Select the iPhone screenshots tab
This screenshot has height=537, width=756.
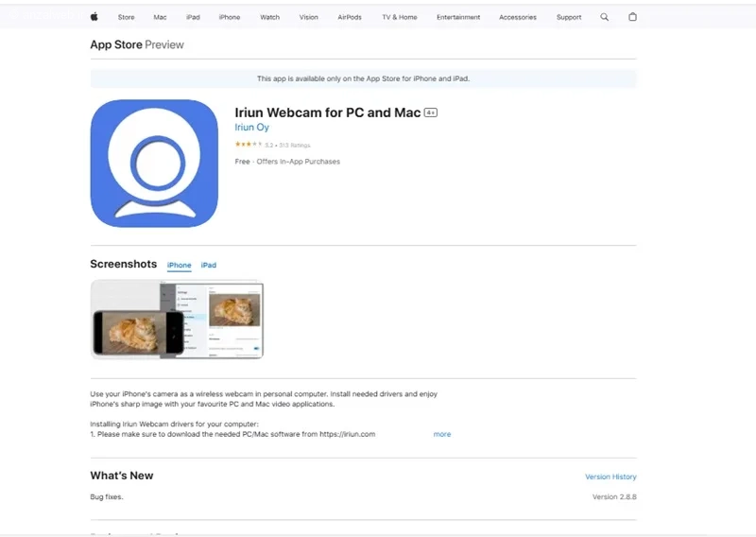click(x=180, y=265)
